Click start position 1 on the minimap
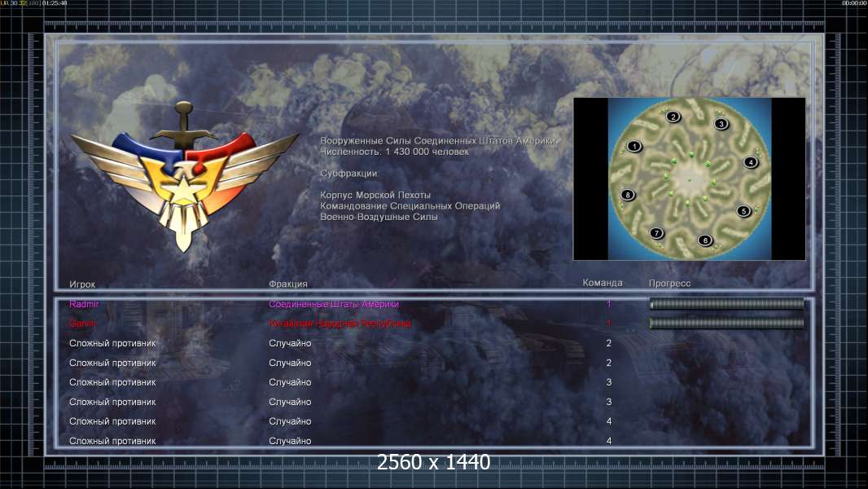868x489 pixels. (x=634, y=146)
